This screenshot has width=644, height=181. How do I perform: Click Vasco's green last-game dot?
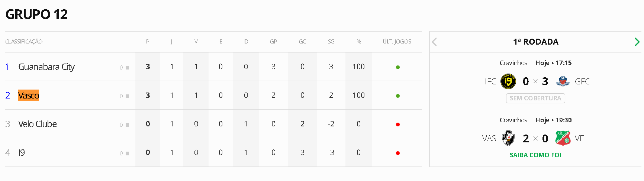[397, 96]
